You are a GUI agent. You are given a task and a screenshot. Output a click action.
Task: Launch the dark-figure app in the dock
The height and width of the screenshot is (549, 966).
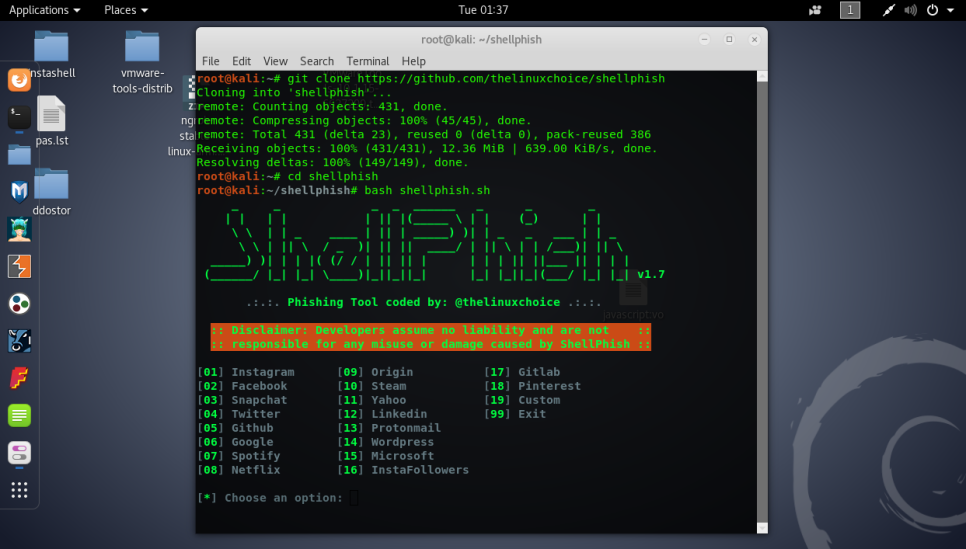point(19,341)
